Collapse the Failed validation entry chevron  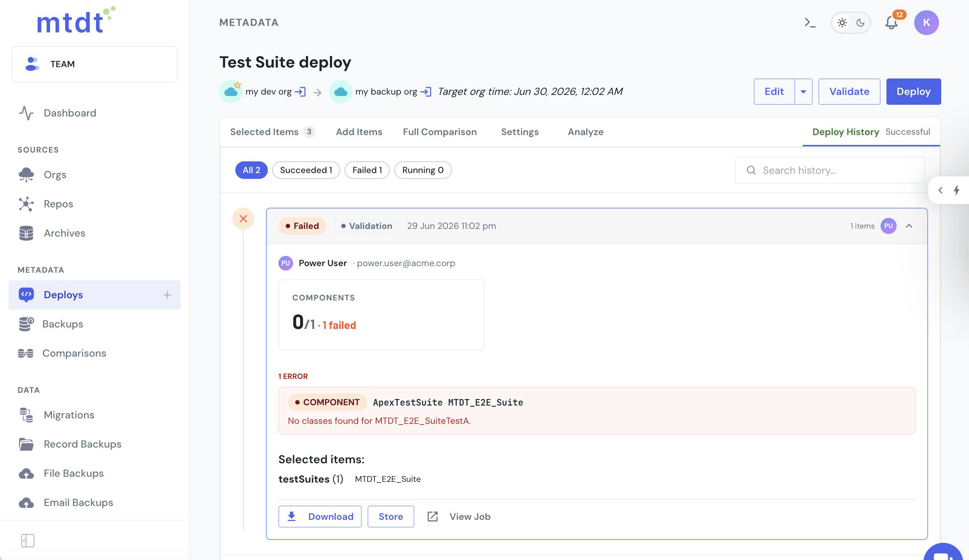(909, 226)
